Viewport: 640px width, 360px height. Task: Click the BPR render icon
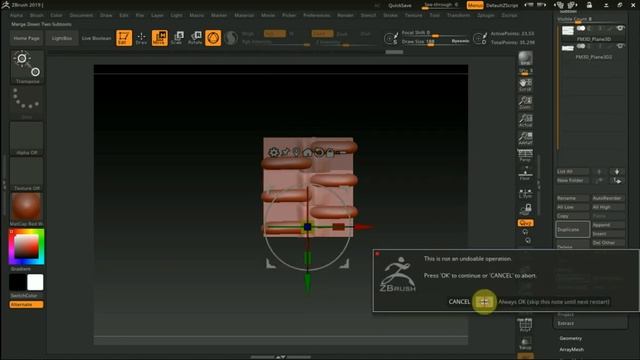pyautogui.click(x=525, y=59)
